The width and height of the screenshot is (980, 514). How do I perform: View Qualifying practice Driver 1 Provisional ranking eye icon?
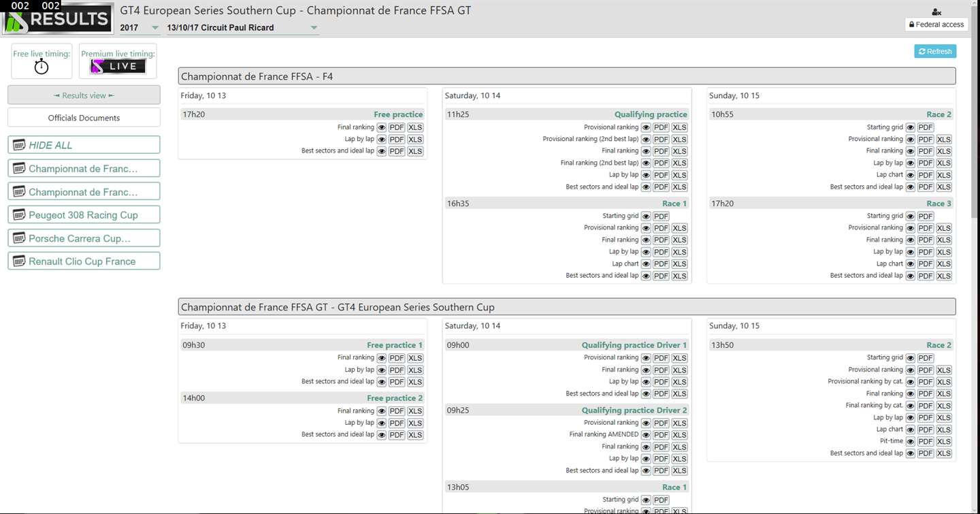tap(646, 358)
